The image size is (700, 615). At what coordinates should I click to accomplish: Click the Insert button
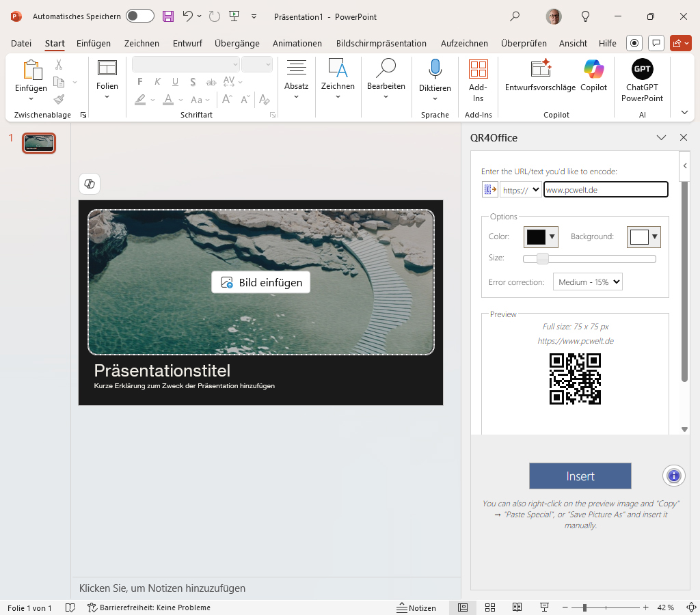click(x=580, y=476)
